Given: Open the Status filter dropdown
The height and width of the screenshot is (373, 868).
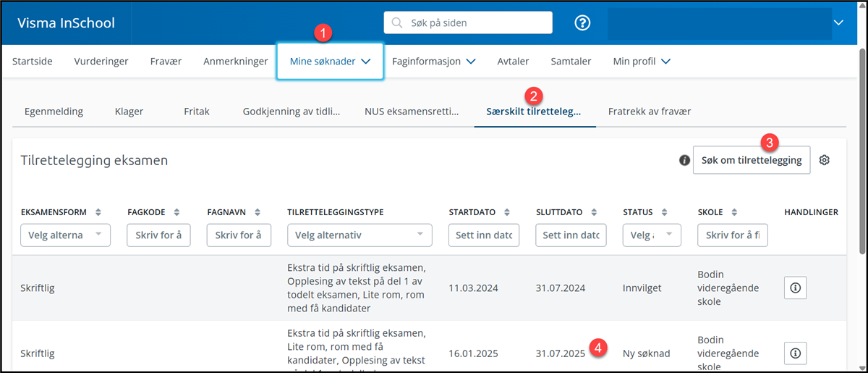Looking at the screenshot, I should (651, 235).
